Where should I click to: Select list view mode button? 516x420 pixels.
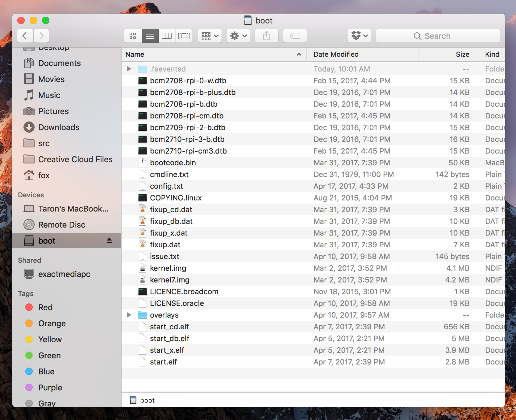click(x=150, y=36)
